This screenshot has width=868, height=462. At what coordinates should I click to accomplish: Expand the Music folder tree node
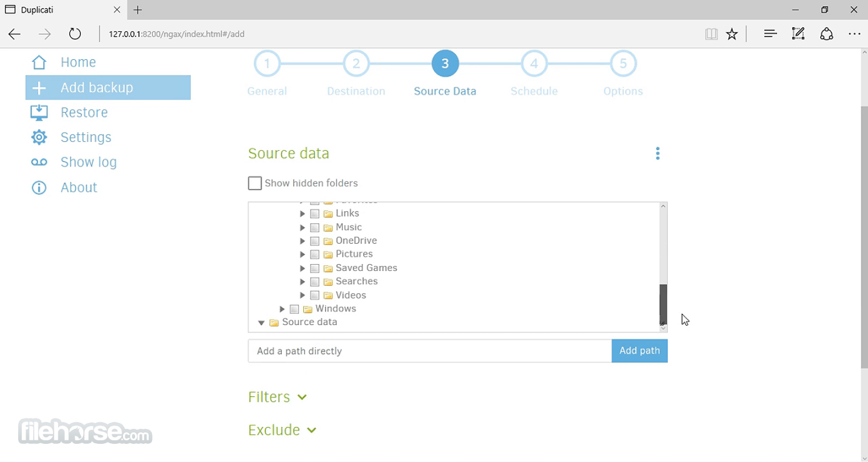[x=302, y=227]
